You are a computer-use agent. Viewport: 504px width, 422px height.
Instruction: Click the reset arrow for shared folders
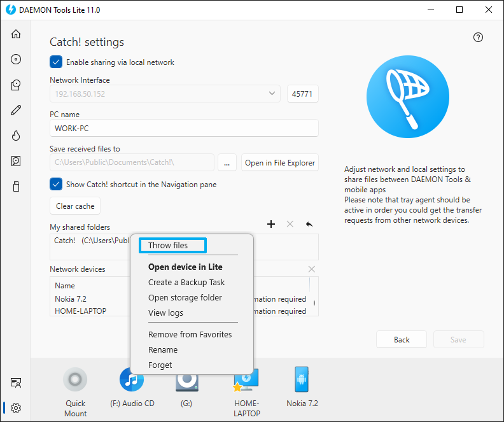[309, 224]
